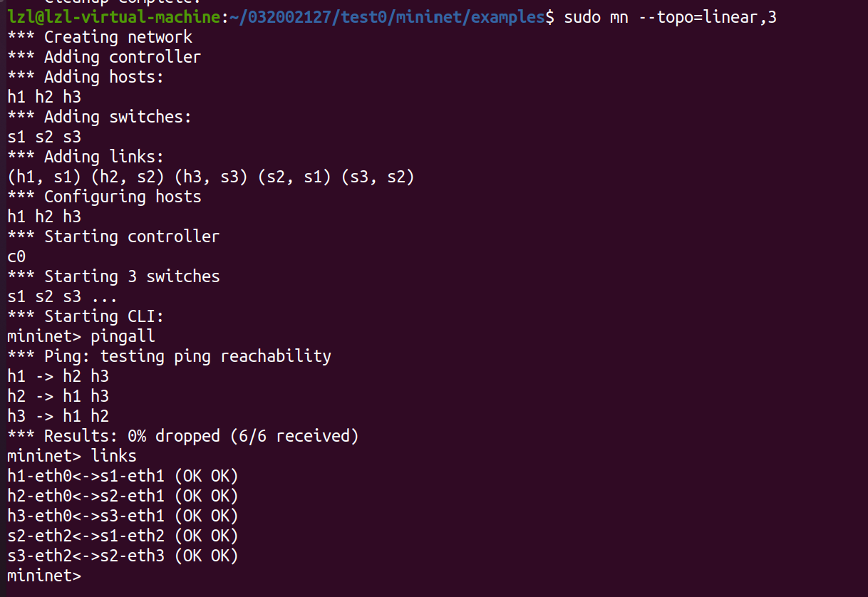Click the 'Configuring hosts' output line
The image size is (868, 597).
pos(104,197)
